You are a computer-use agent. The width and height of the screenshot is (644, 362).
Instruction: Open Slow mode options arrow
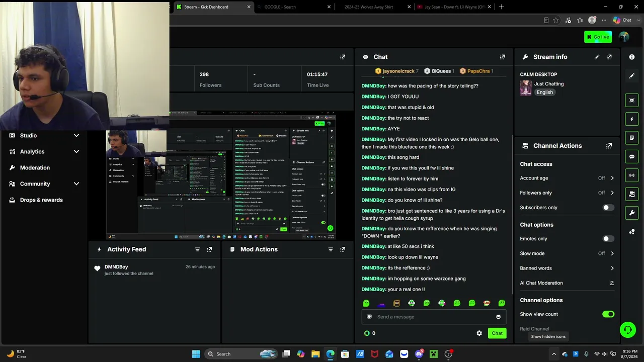click(612, 253)
